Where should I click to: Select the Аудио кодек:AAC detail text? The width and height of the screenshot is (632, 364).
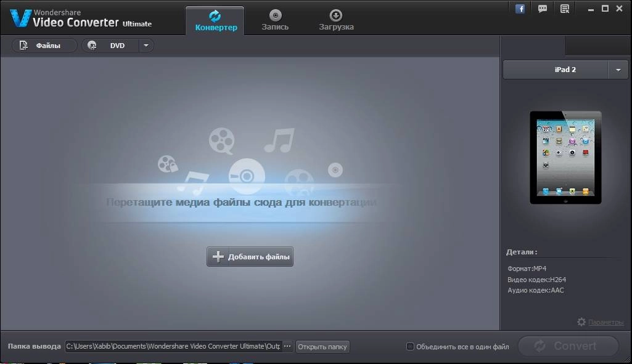point(535,290)
